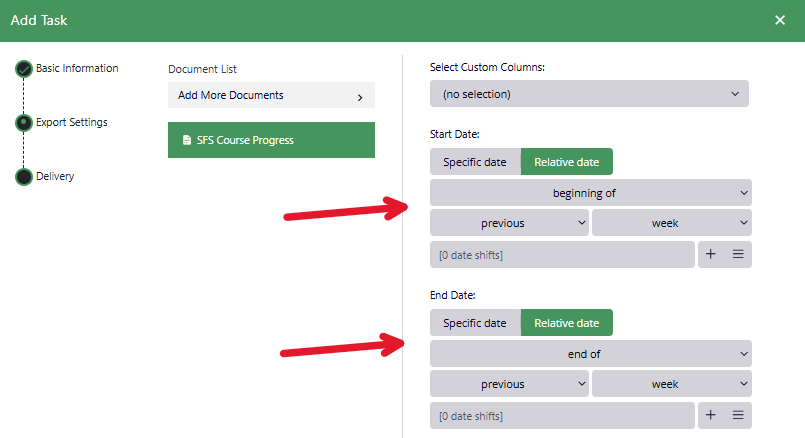The width and height of the screenshot is (805, 438).
Task: Open the Start Date 'week' unit dropdown
Action: [671, 223]
